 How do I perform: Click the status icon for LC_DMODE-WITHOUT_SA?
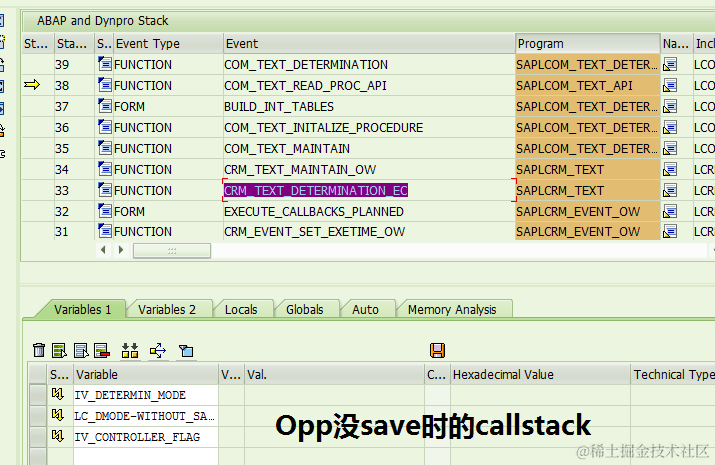point(57,415)
